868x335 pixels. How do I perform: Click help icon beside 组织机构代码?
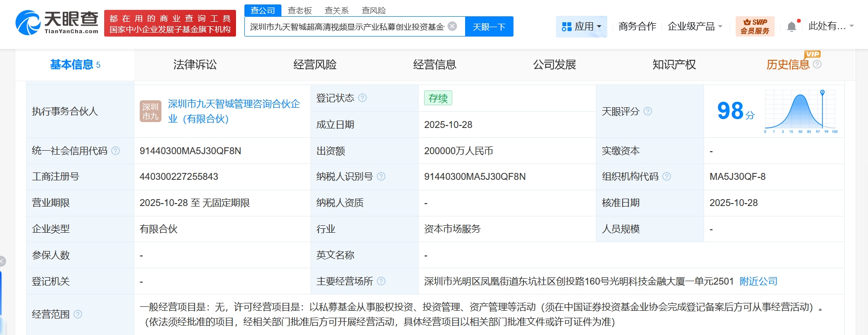(667, 176)
